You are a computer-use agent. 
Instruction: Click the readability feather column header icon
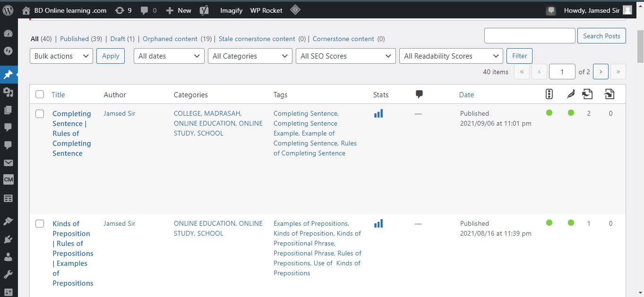570,94
